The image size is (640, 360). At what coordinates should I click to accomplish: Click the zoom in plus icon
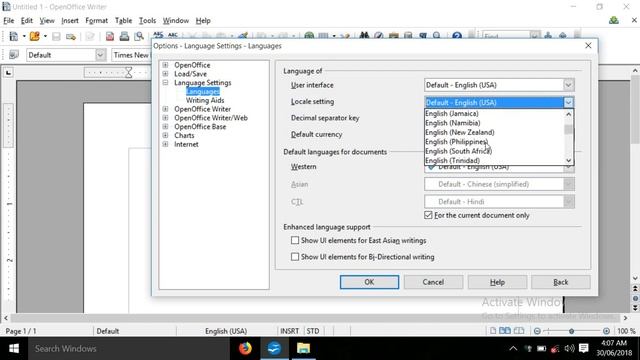pyautogui.click(x=606, y=331)
